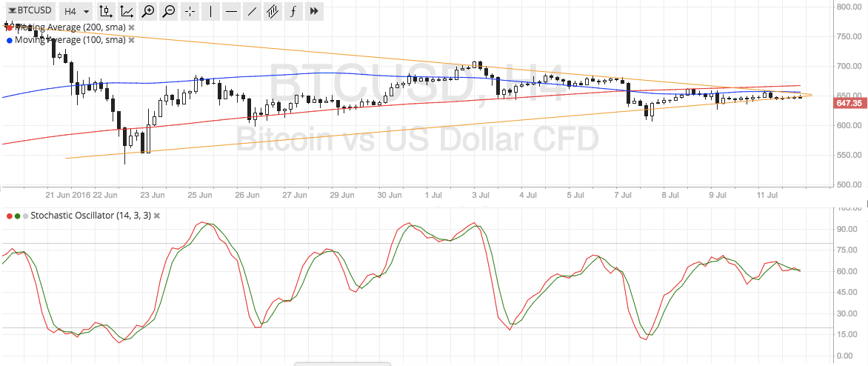The image size is (868, 366).
Task: Select the horizontal line drawing tool
Action: coord(232,10)
